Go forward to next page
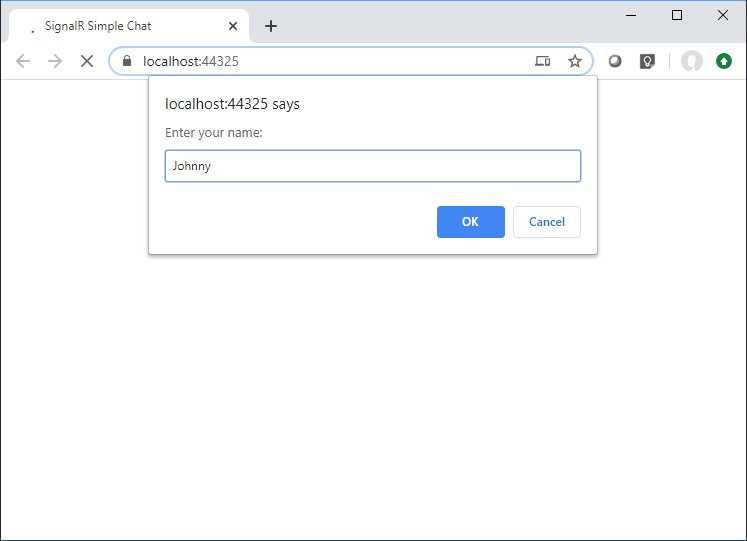 55,61
